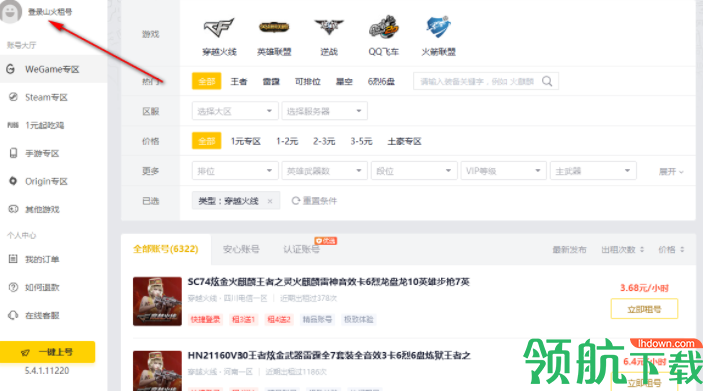Select the 1元专区 price filter
The image size is (703, 391).
pyautogui.click(x=246, y=141)
